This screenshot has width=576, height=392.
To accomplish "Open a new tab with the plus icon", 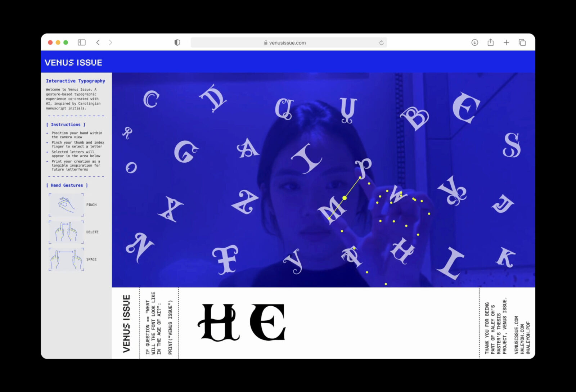I will pyautogui.click(x=506, y=42).
